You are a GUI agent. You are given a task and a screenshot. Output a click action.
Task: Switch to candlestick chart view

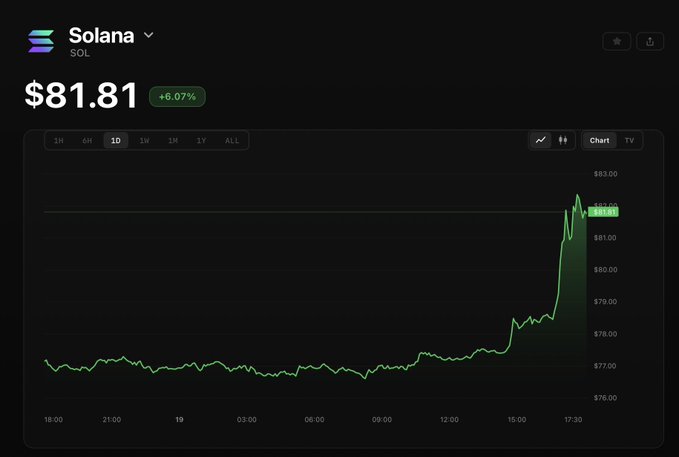[x=563, y=140]
